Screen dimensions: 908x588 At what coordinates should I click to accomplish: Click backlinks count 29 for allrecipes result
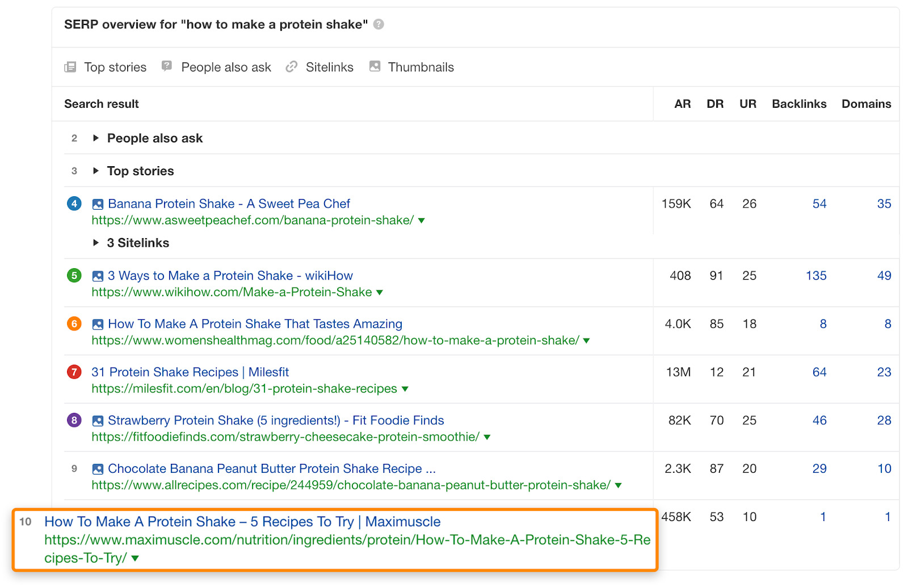click(819, 468)
